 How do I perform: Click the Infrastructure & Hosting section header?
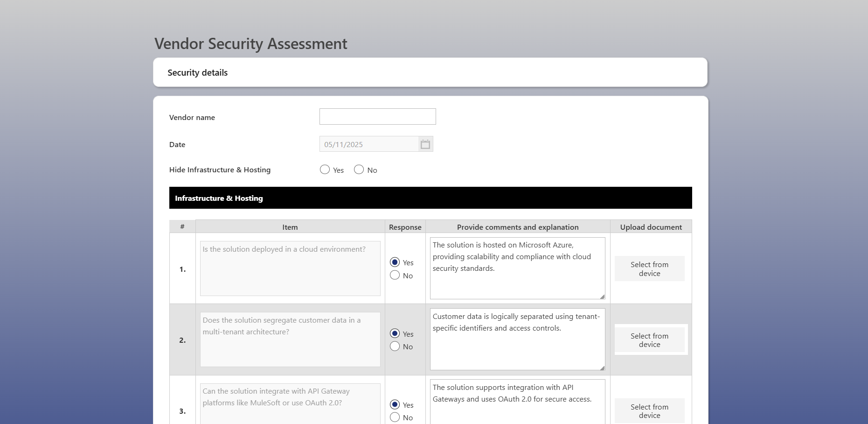tap(430, 198)
